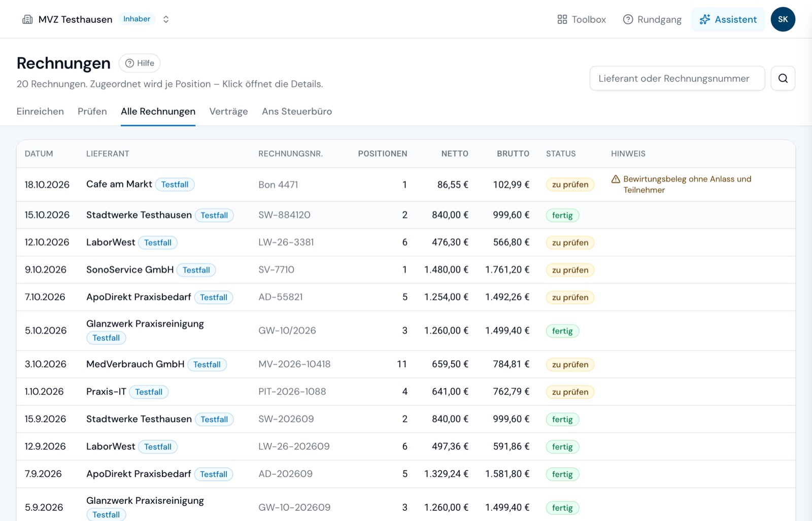
Task: Open invoice GW-10/2026
Action: point(406,331)
